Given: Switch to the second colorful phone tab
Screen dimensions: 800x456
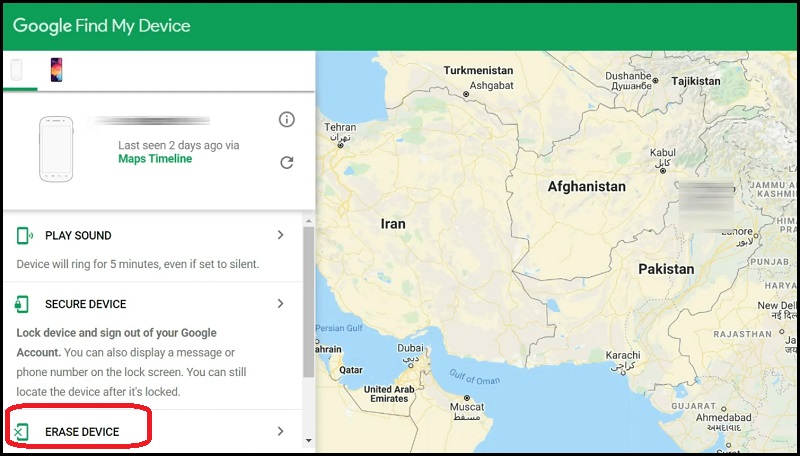Looking at the screenshot, I should 56,69.
